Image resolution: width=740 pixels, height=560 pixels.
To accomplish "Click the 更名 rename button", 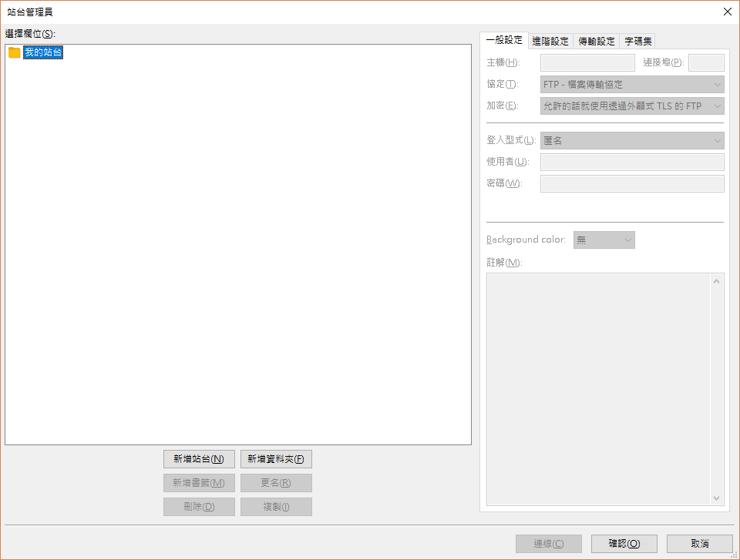I will point(276,482).
